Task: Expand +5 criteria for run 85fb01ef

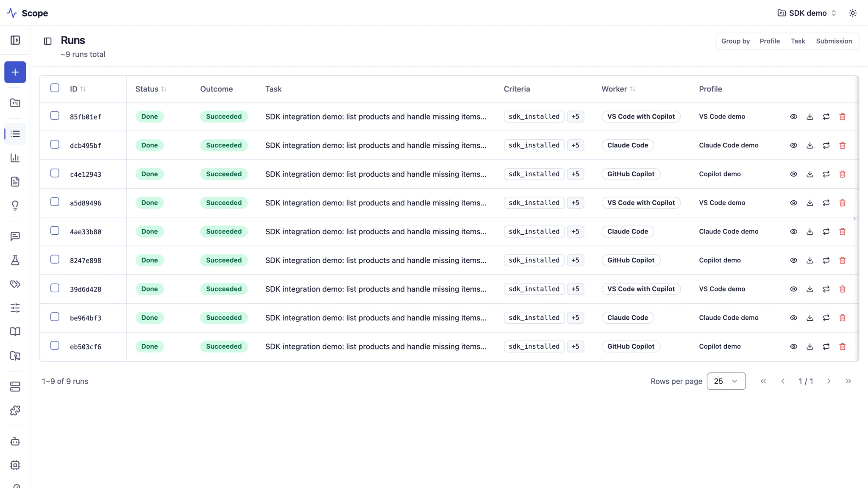Action: point(575,116)
